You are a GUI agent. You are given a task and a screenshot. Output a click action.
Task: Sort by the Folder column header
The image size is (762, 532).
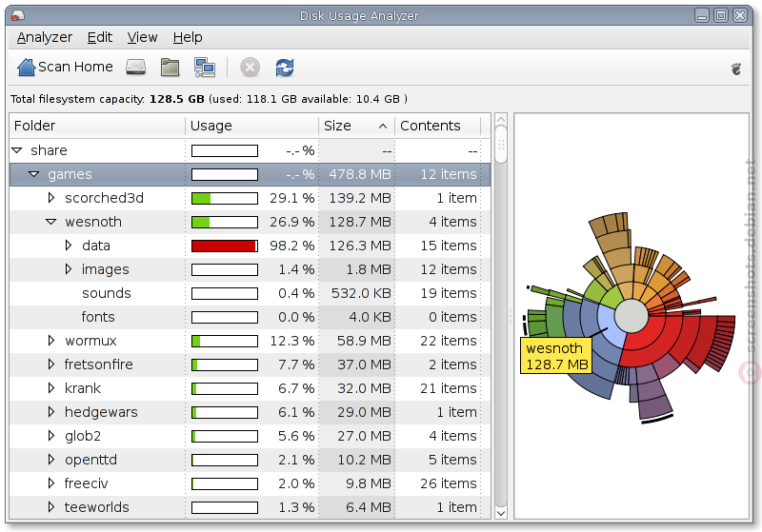[97, 127]
